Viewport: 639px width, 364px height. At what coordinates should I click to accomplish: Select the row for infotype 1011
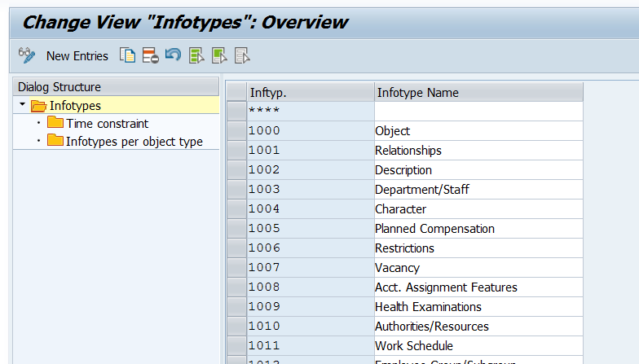pos(236,345)
